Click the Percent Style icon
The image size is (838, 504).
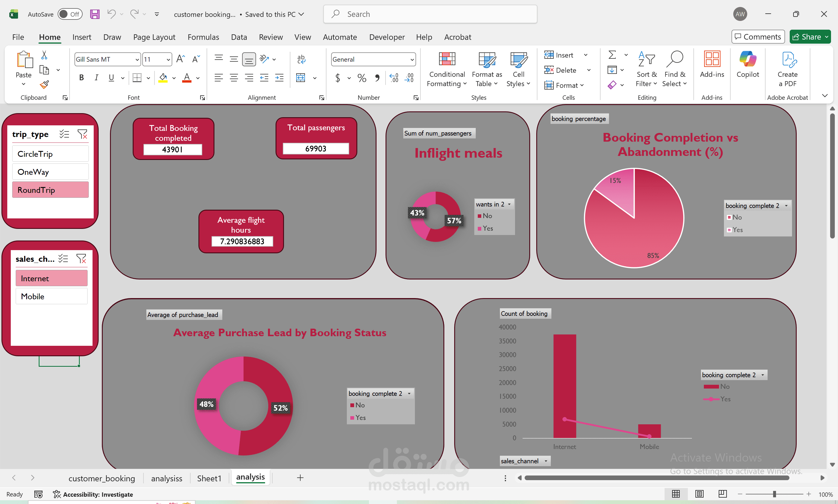click(362, 78)
